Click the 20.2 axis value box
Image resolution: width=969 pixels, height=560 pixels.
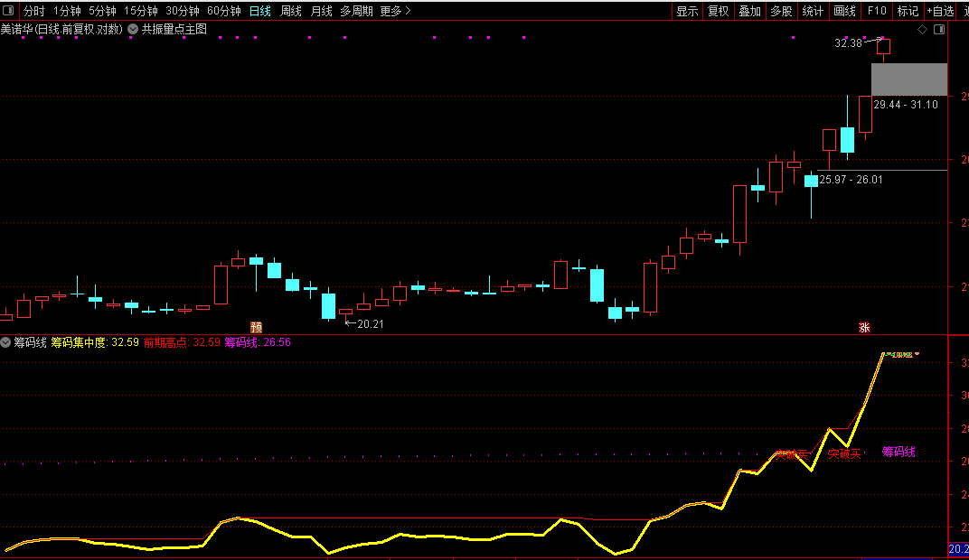pos(958,549)
